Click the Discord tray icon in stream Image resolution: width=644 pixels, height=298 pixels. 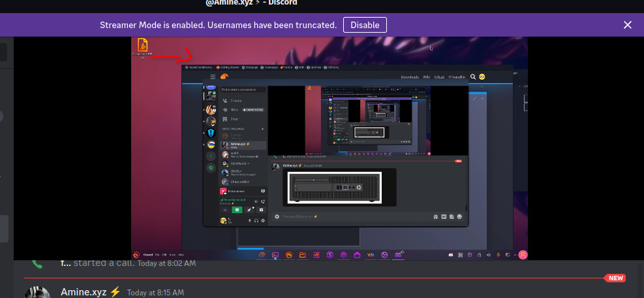coord(451,255)
